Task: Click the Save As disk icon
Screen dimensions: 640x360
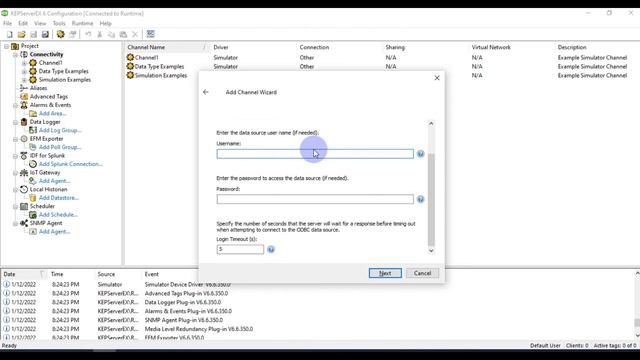Action: (x=45, y=34)
